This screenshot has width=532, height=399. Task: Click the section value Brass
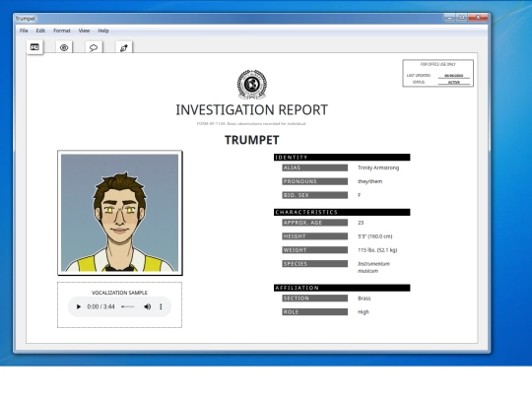coord(365,299)
